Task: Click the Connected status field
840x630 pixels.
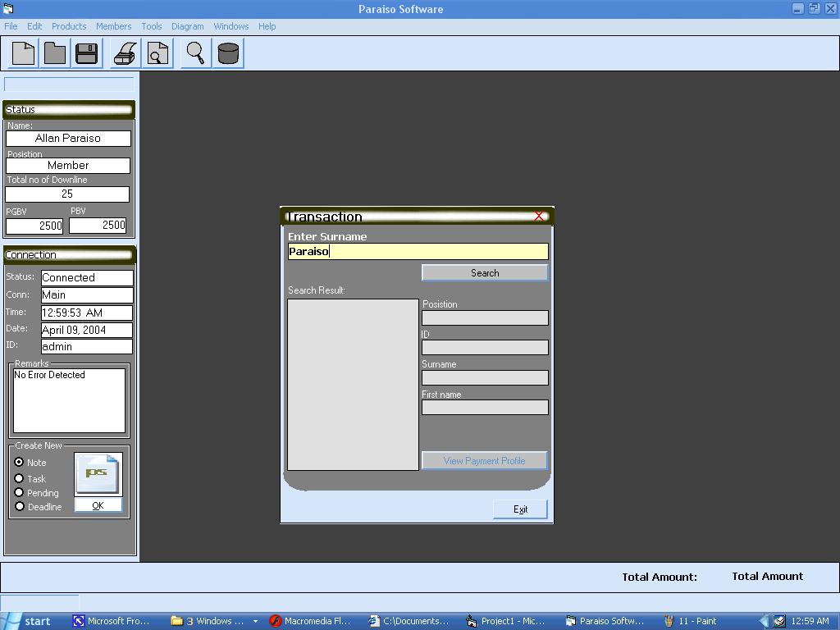Action: tap(87, 277)
